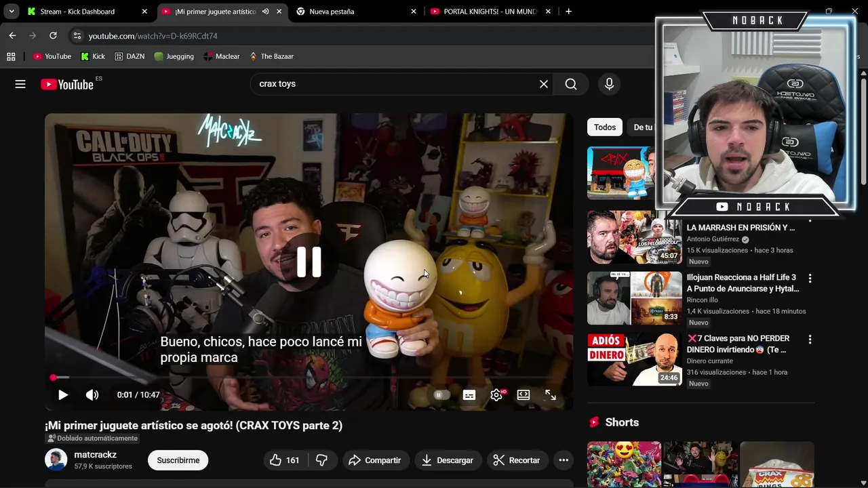Dislike the video with thumbs down
This screenshot has height=488, width=868.
321,460
